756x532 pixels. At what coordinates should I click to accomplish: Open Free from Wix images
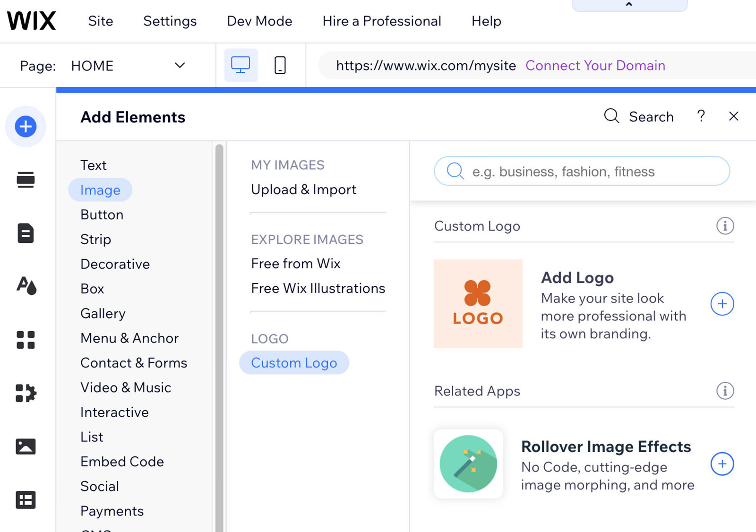[296, 263]
